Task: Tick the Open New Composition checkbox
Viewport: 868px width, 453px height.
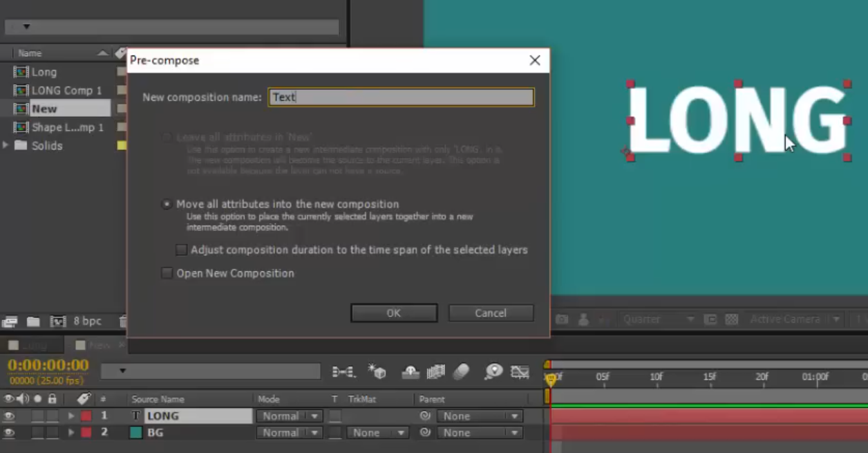Action: tap(167, 273)
